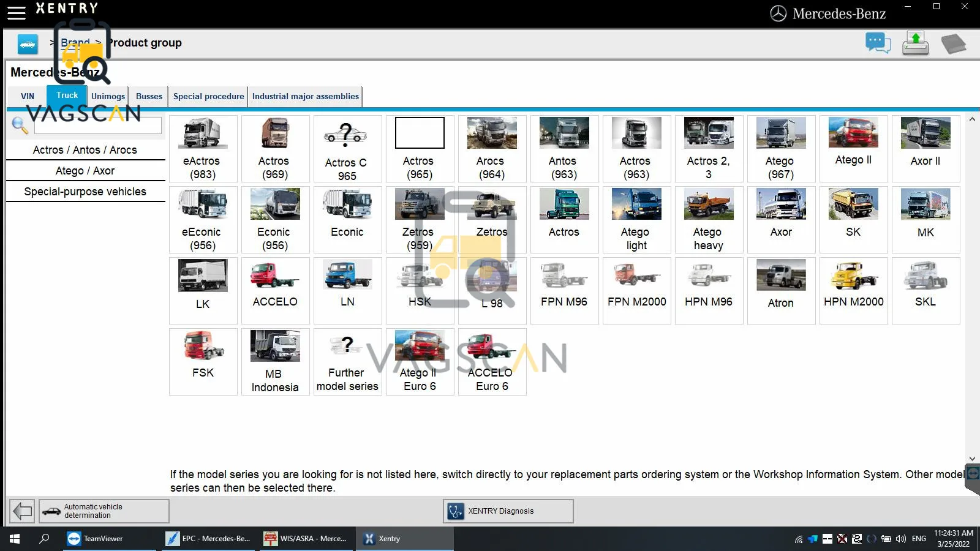The height and width of the screenshot is (551, 980).
Task: Open the chat feedback icon
Action: pos(878,43)
